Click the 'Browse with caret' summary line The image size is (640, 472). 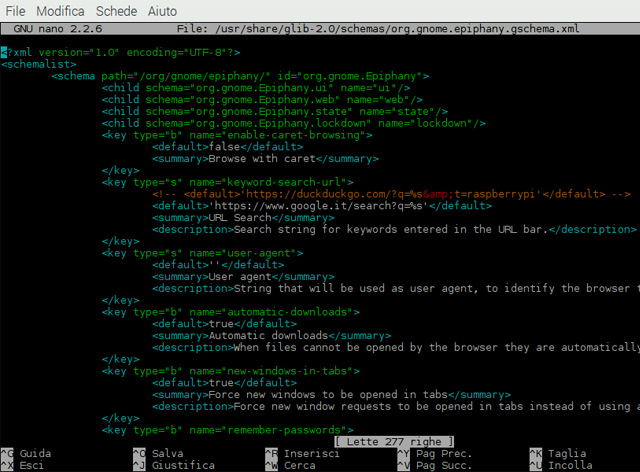265,159
